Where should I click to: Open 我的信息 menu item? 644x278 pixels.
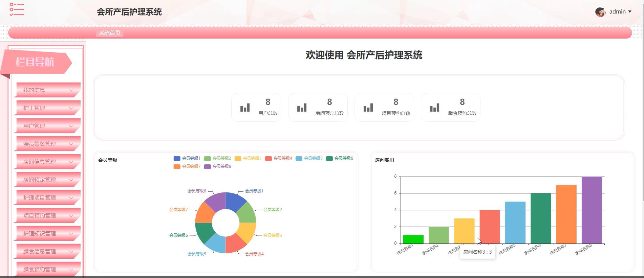47,90
